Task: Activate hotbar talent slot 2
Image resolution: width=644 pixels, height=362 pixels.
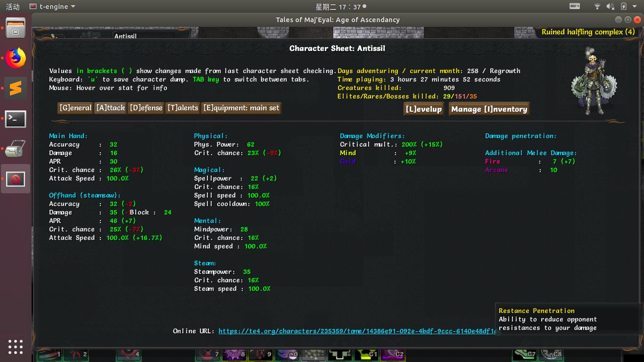Action: point(76,354)
